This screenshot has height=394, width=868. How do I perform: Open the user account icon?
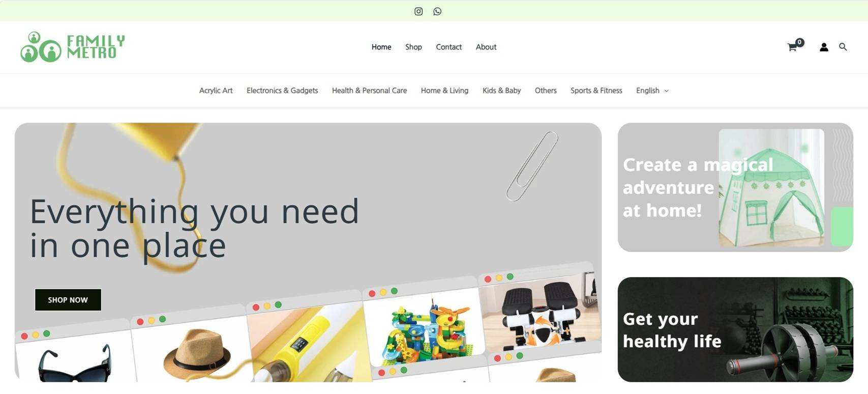click(x=824, y=47)
